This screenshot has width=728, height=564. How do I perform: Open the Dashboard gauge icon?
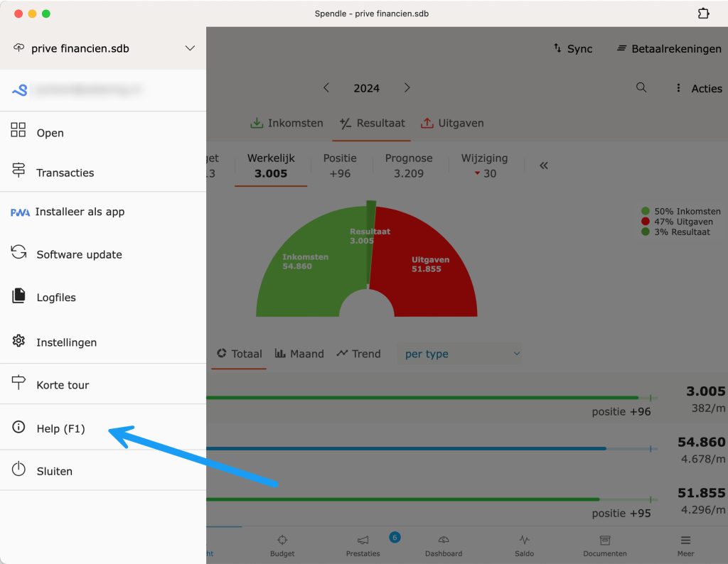click(x=444, y=541)
